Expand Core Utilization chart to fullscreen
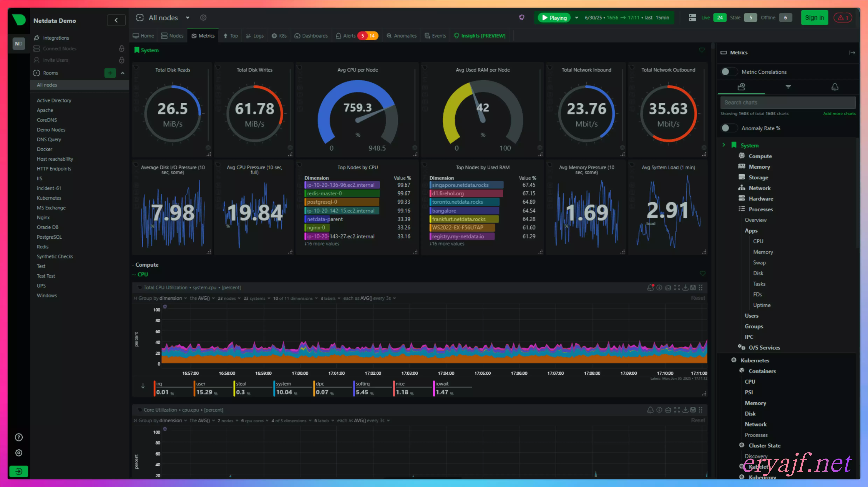Viewport: 868px width, 487px height. pos(677,410)
